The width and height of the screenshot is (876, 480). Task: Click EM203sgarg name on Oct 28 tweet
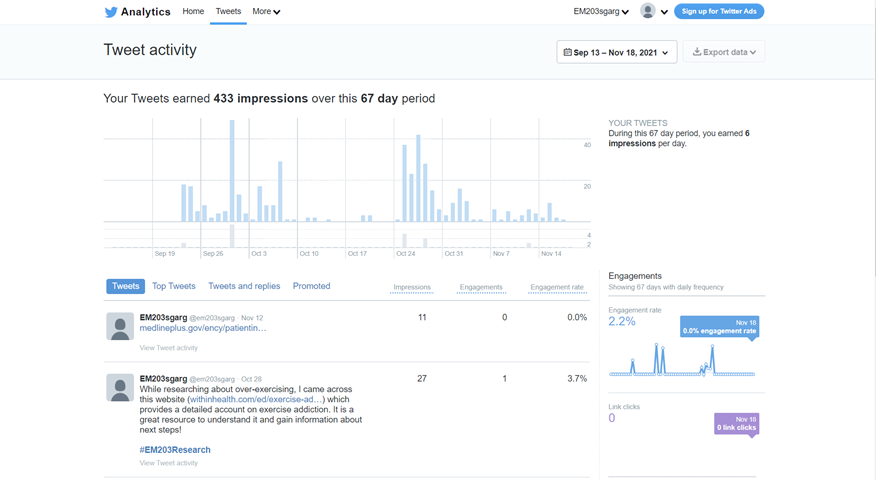[x=163, y=379]
